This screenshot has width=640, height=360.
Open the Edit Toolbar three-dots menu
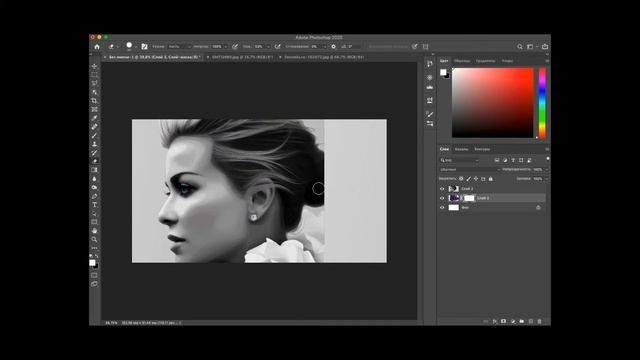click(94, 248)
